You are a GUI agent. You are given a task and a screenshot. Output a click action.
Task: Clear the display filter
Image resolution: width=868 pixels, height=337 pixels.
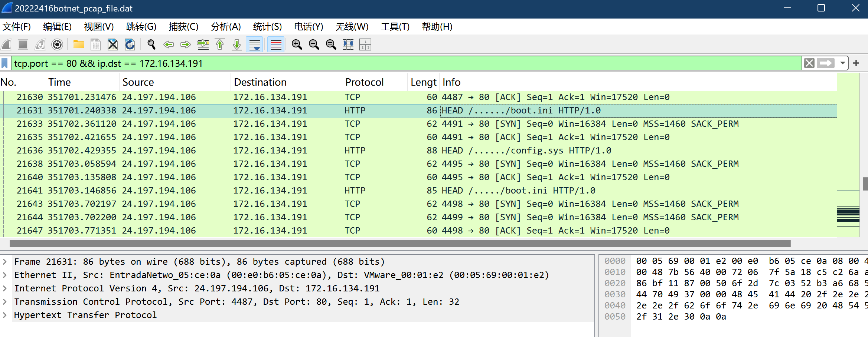809,63
